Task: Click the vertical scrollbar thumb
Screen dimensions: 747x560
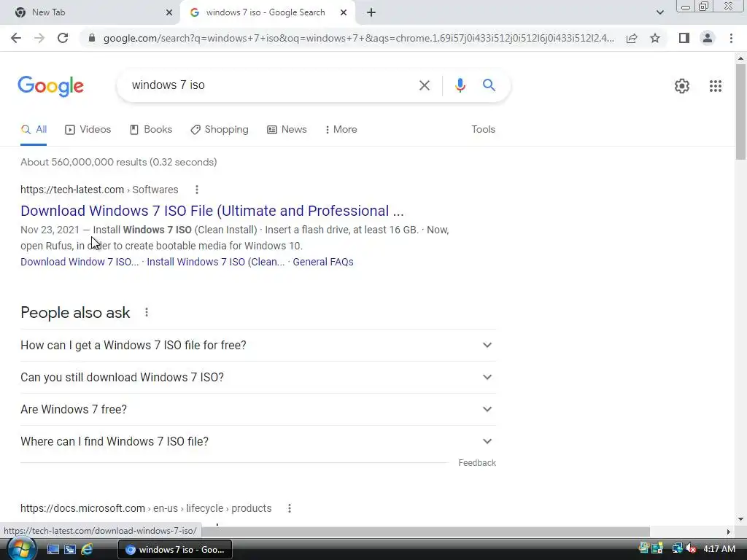Action: pyautogui.click(x=740, y=112)
